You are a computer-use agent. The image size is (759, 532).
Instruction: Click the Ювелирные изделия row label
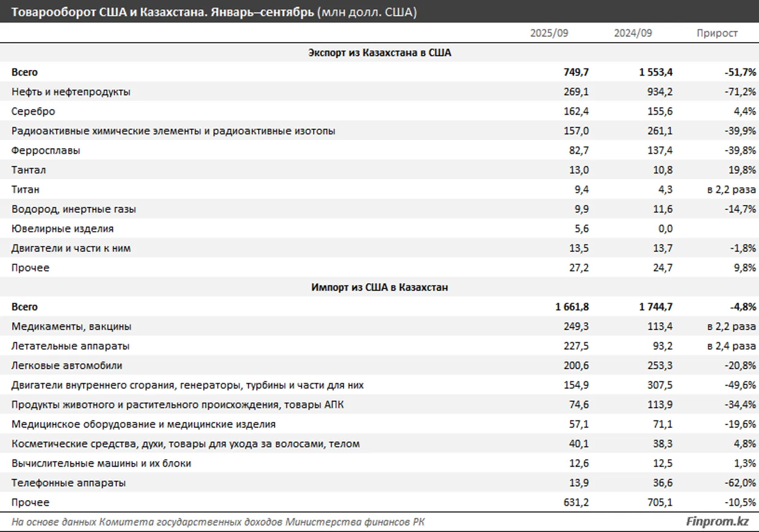pyautogui.click(x=62, y=229)
